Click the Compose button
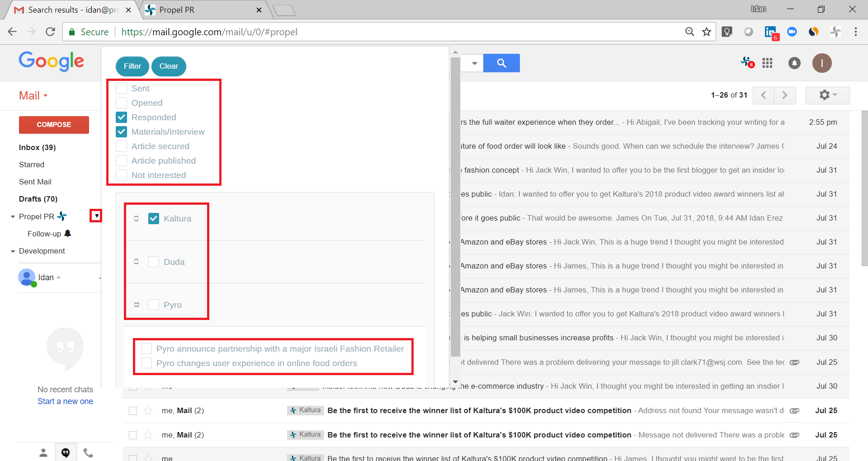Image resolution: width=868 pixels, height=461 pixels. click(x=54, y=125)
